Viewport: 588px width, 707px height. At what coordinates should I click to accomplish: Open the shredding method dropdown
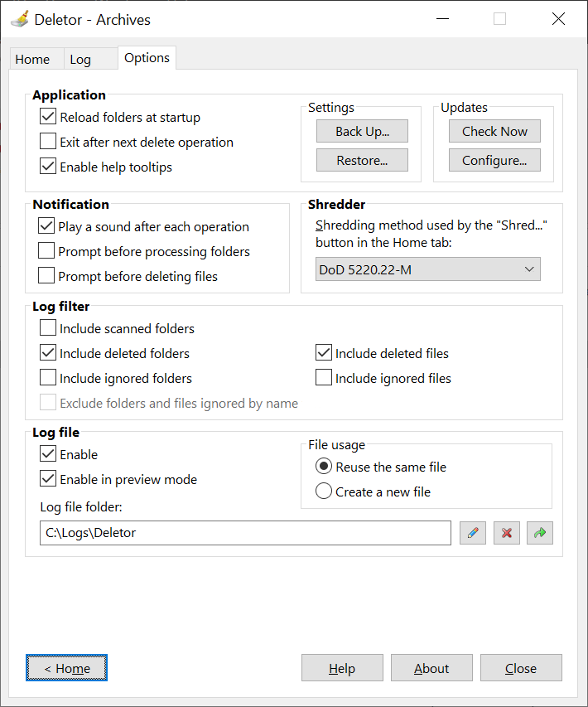427,269
